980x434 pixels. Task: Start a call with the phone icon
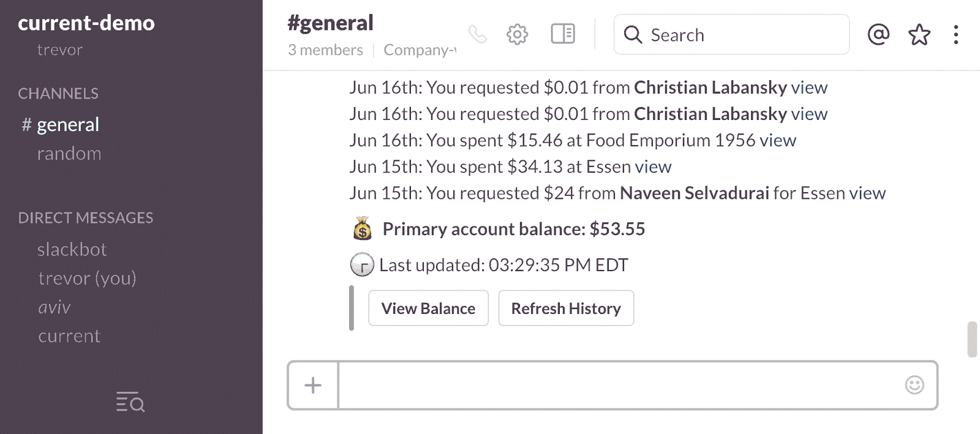477,34
